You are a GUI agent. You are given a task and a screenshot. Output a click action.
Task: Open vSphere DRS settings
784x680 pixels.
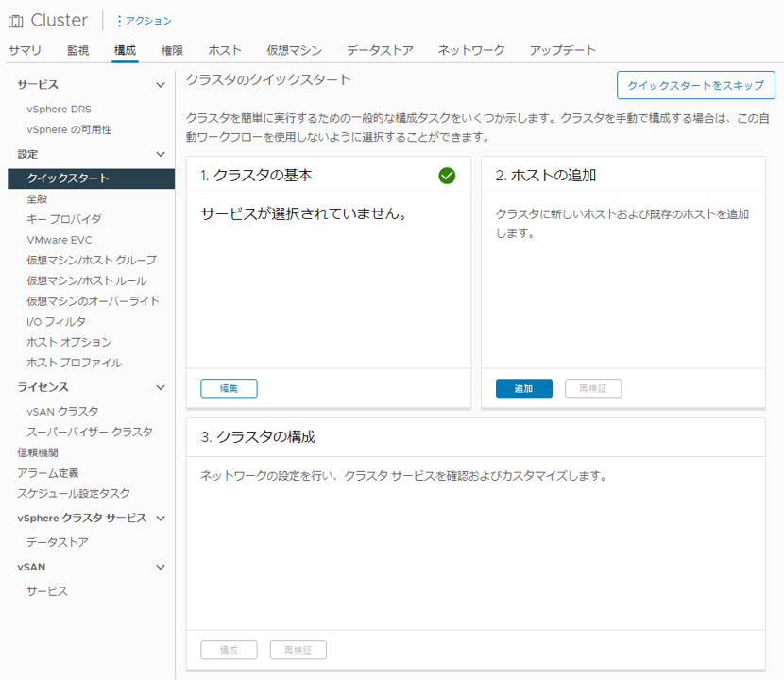(59, 109)
